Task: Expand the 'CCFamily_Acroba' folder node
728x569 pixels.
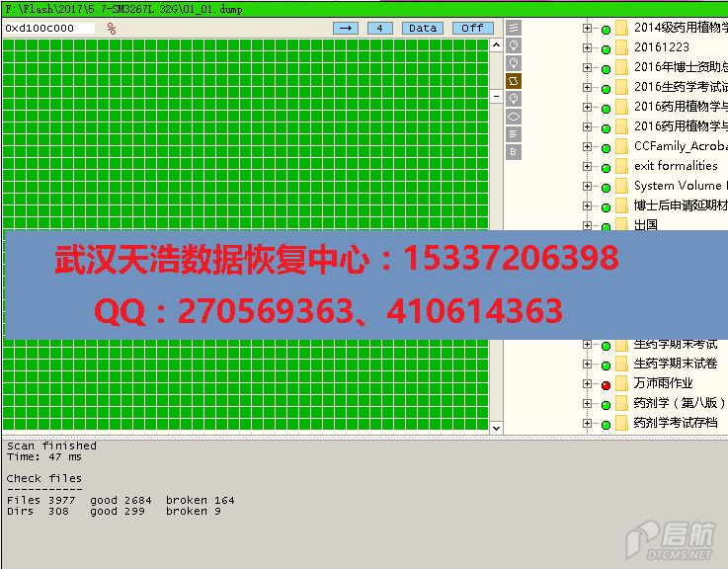Action: tap(588, 146)
